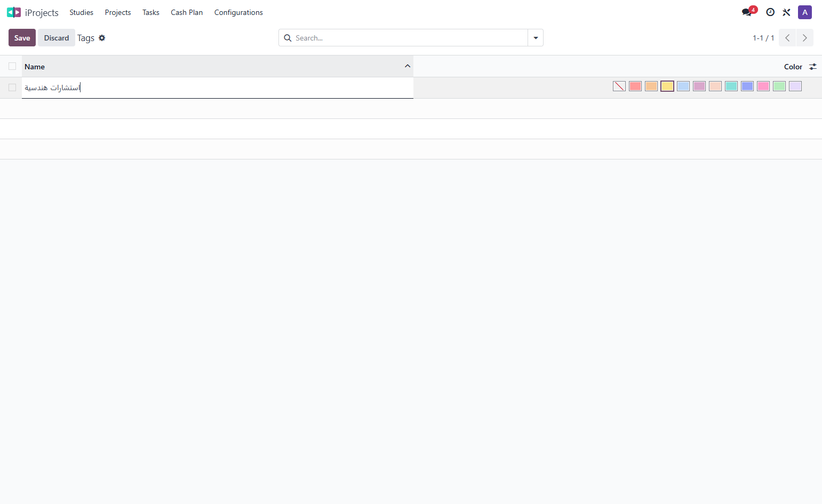
Task: Click the search magnifier icon
Action: point(288,38)
